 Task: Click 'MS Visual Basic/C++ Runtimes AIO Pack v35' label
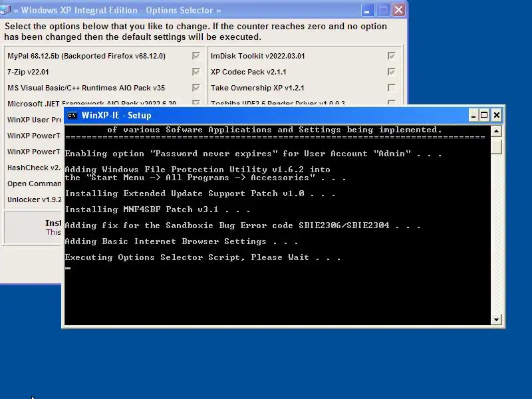pos(86,88)
